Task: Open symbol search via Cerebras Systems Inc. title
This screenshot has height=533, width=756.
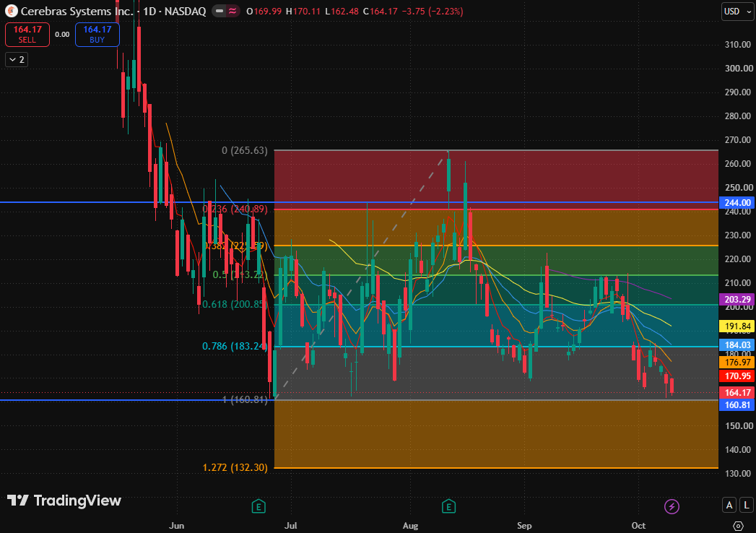Action: click(77, 11)
